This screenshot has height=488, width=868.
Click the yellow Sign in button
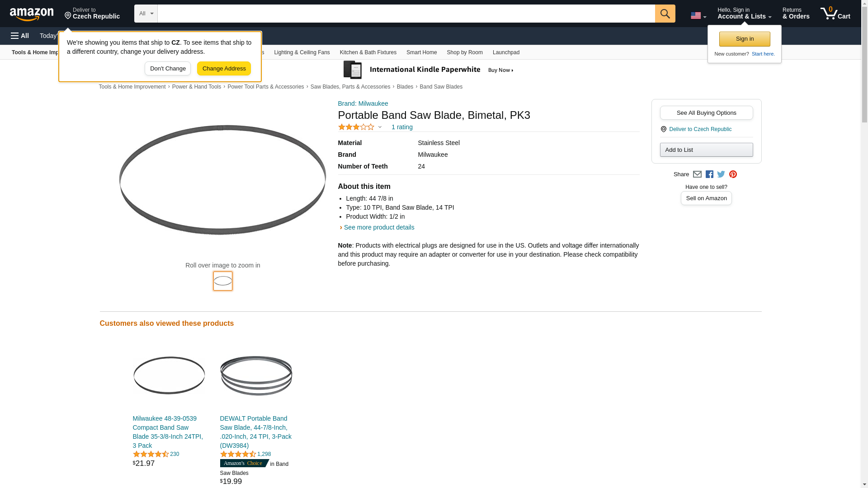[745, 39]
